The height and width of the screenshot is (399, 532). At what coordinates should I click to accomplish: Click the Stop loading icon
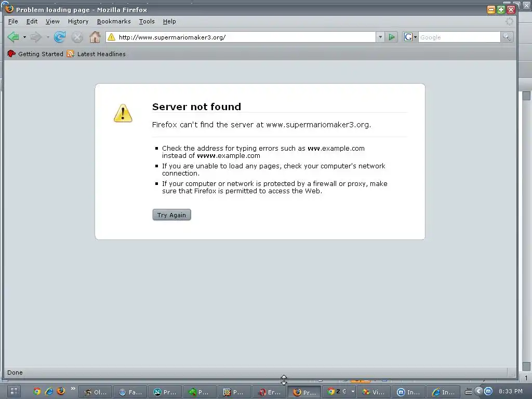(x=77, y=37)
